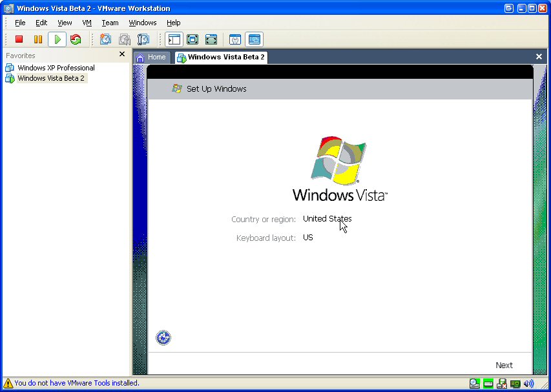This screenshot has width=551, height=392.
Task: Select the Windows Vista Beta 2 tab
Action: [x=221, y=57]
